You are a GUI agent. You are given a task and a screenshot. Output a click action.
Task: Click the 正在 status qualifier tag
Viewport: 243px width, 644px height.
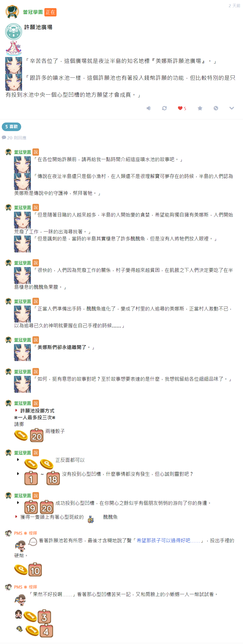(50, 12)
